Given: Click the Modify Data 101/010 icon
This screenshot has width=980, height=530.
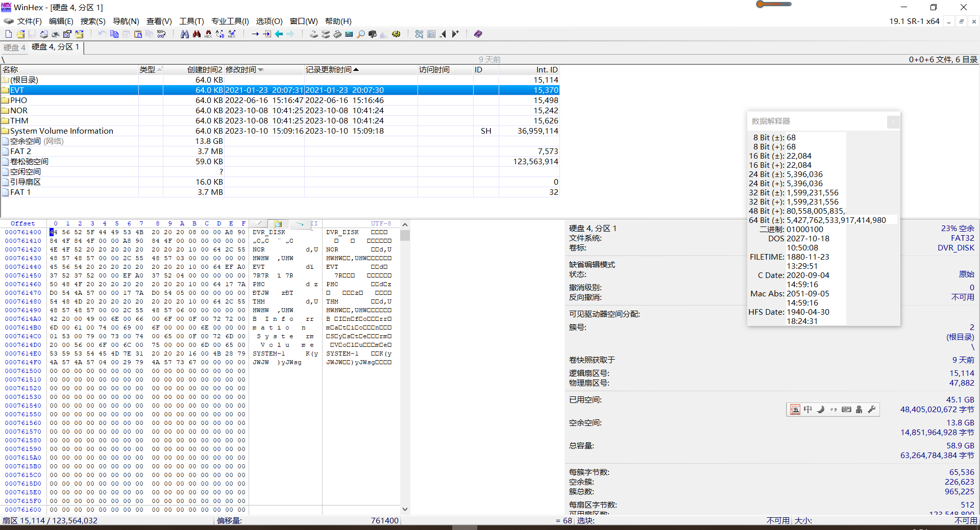Looking at the screenshot, I should pos(161,34).
